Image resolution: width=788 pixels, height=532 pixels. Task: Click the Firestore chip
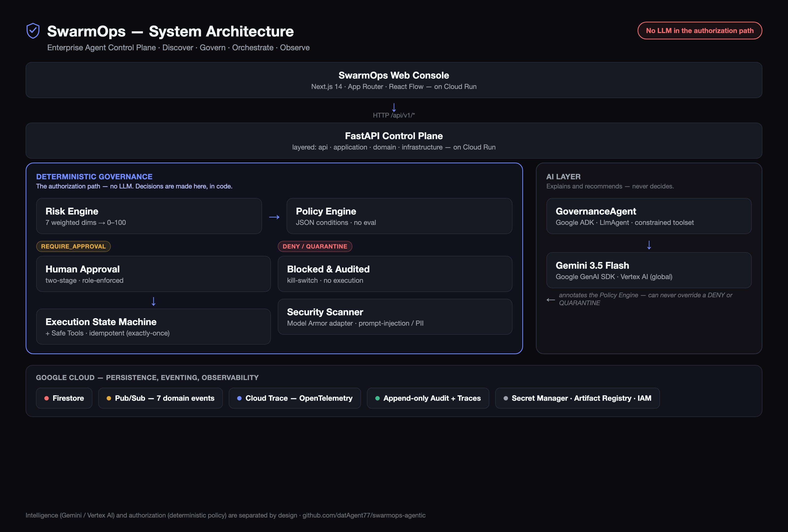[x=64, y=398]
